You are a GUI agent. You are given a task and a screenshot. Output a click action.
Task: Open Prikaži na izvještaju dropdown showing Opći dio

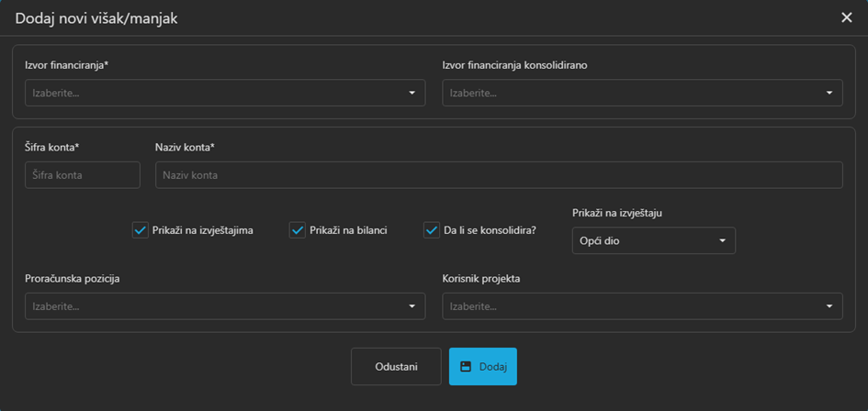[643, 240]
